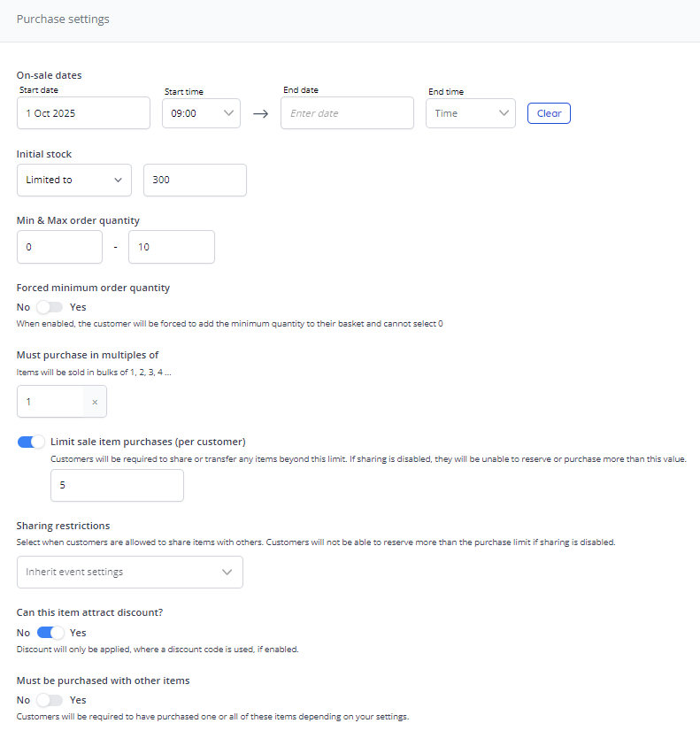Click the Sharing restrictions chevron icon

point(227,573)
